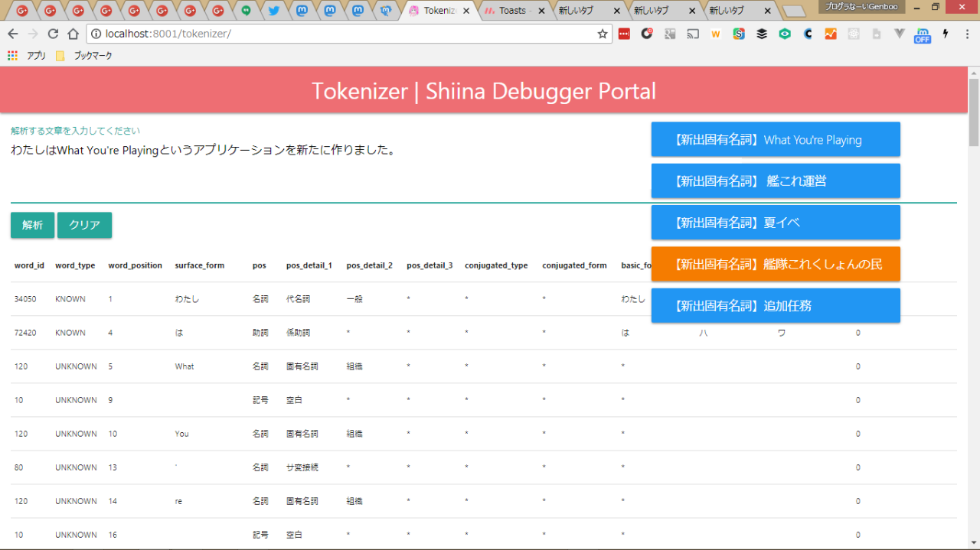Open the Chrome three-dot menu
Viewport: 980px width, 550px height.
point(967,34)
